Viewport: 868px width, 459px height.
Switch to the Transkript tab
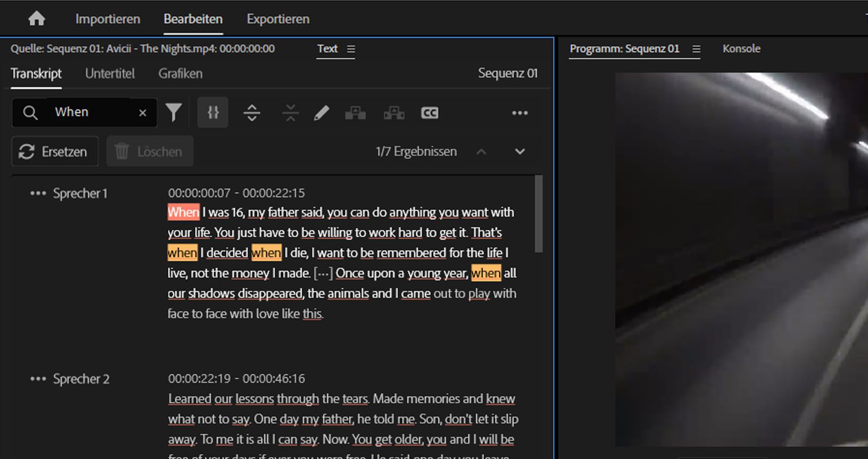coord(36,74)
